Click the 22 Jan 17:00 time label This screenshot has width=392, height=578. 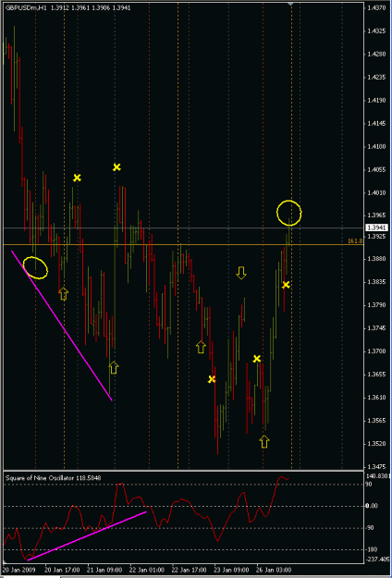coord(189,570)
